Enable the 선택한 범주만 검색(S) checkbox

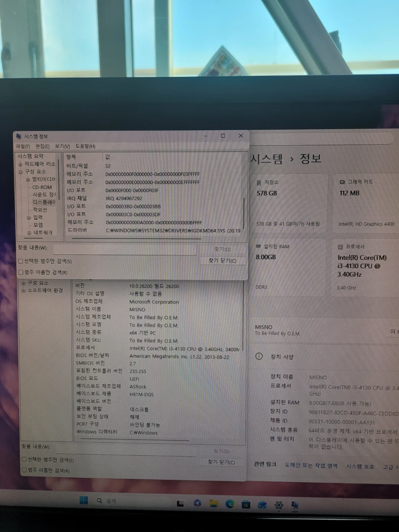[21, 261]
